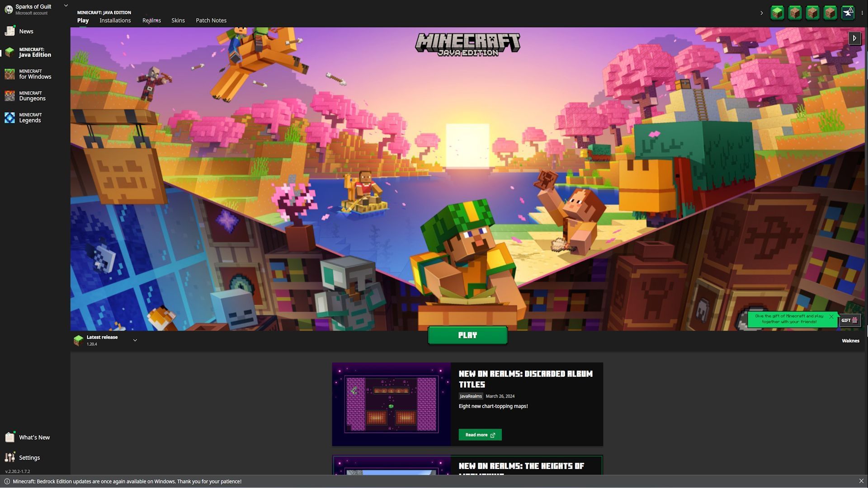This screenshot has width=868, height=488.
Task: Click the Minecraft Java Edition icon
Action: tap(9, 52)
